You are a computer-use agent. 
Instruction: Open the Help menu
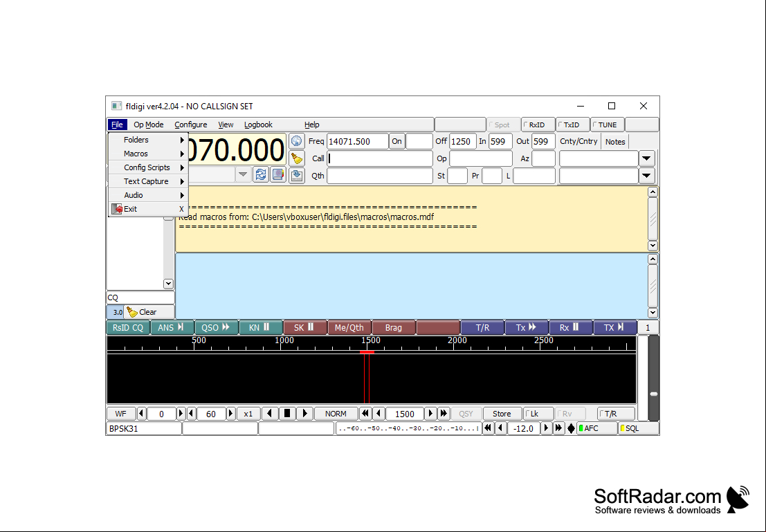click(311, 125)
